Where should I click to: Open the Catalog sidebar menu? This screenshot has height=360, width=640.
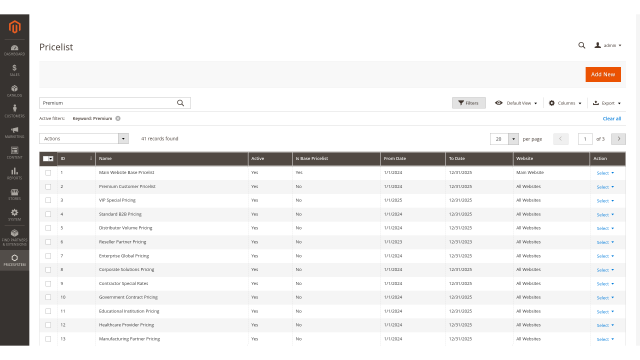(x=14, y=91)
